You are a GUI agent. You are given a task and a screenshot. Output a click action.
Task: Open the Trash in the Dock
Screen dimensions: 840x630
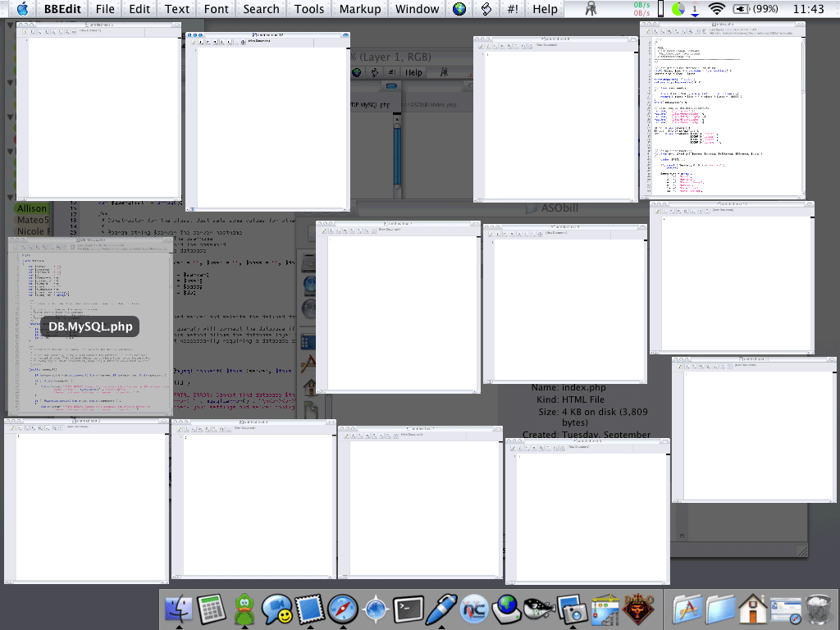coord(819,609)
